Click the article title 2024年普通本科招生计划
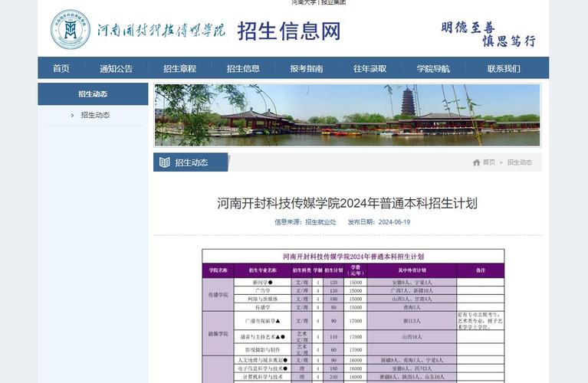 (347, 203)
